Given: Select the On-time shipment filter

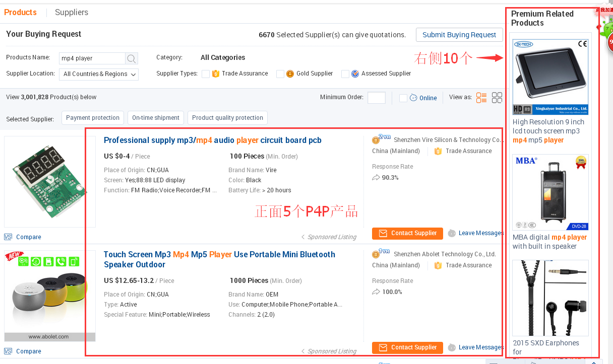Looking at the screenshot, I should (x=156, y=118).
